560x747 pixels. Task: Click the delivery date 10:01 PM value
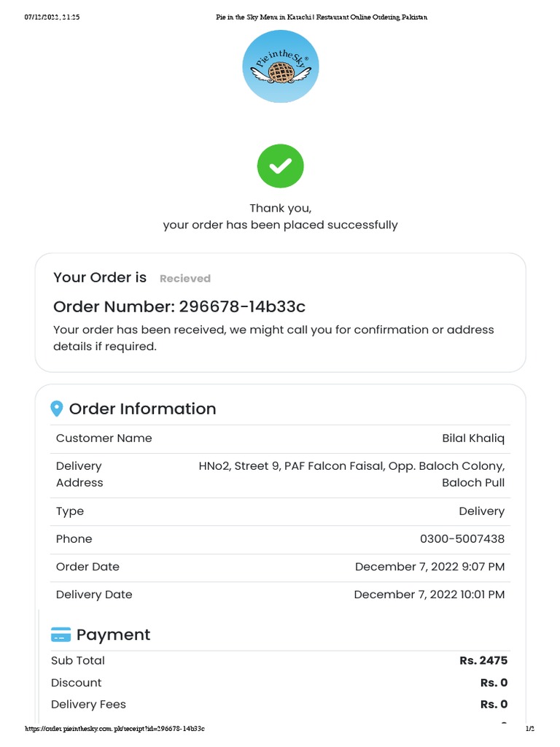[429, 595]
